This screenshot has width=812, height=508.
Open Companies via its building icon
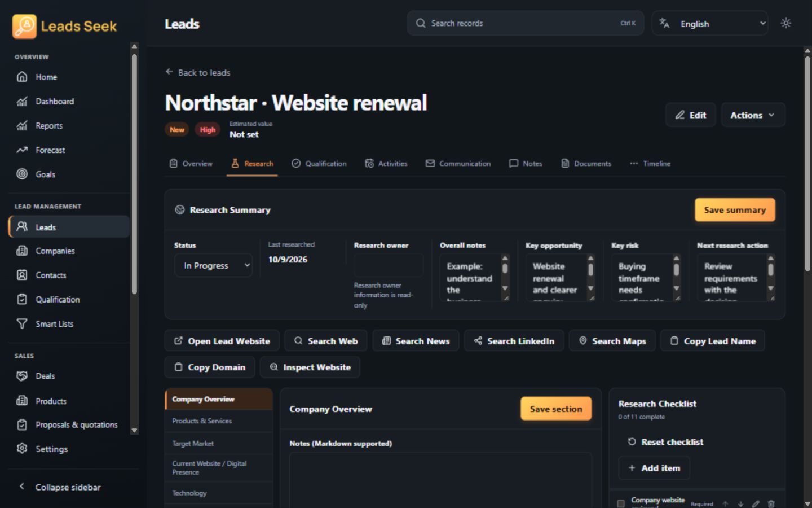pos(22,251)
